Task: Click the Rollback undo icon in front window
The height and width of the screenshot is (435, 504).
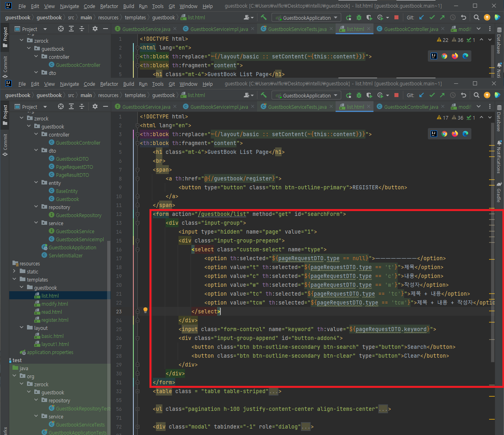Action: pyautogui.click(x=463, y=95)
